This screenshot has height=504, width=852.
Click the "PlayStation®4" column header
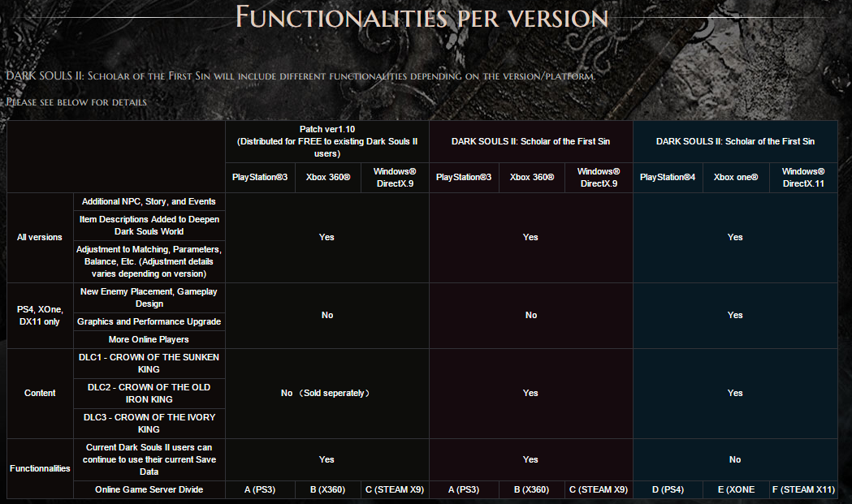click(668, 177)
